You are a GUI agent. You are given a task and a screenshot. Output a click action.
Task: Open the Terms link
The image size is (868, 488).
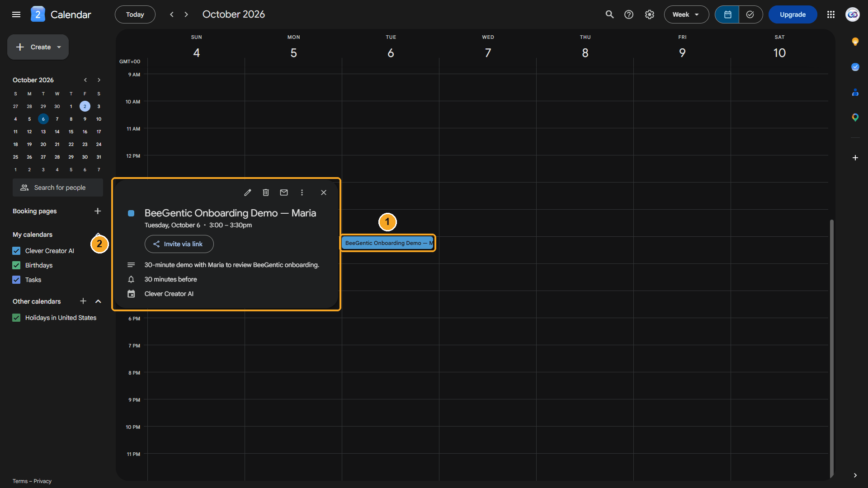click(20, 481)
